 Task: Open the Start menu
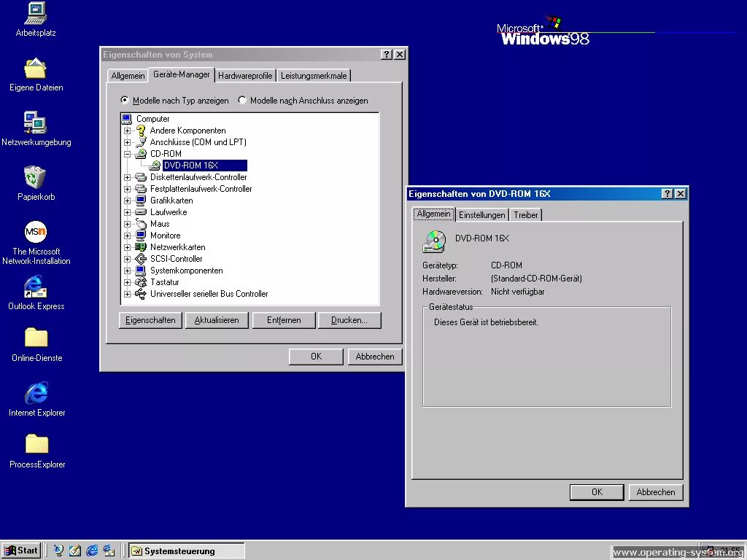tap(21, 551)
